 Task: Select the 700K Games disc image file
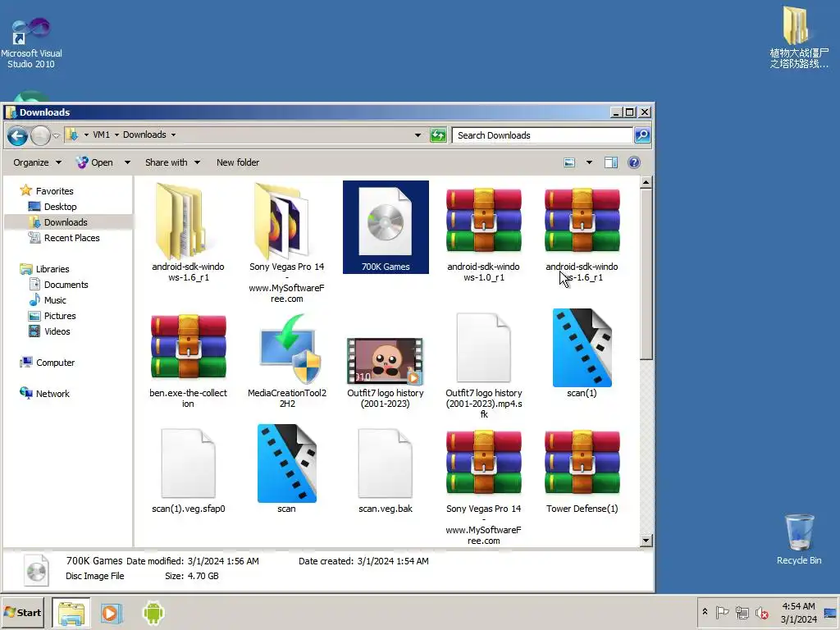point(386,227)
